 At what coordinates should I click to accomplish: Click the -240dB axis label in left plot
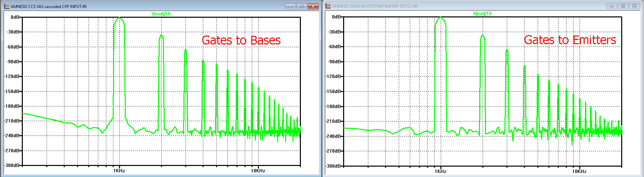tap(12, 136)
